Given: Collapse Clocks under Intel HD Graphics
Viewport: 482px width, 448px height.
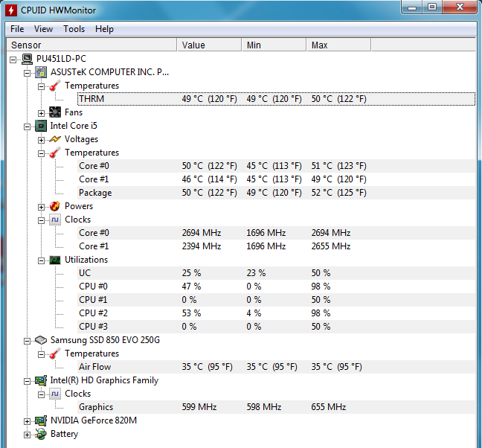Looking at the screenshot, I should click(x=41, y=395).
